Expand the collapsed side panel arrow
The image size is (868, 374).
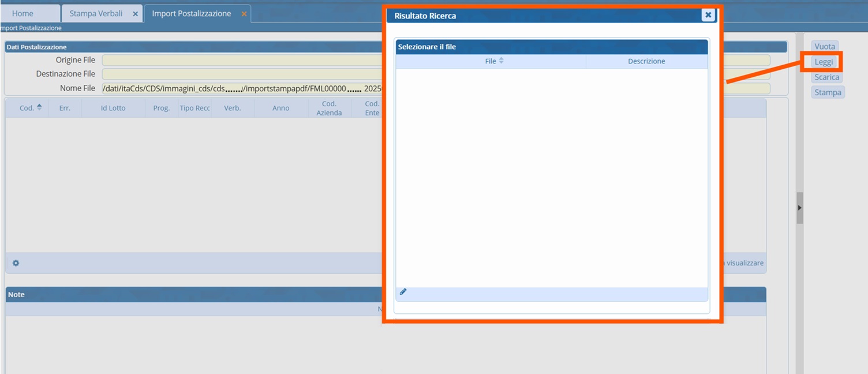(799, 207)
